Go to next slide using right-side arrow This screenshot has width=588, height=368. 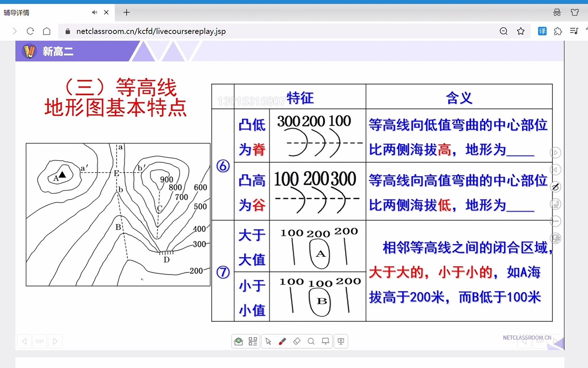[x=556, y=153]
